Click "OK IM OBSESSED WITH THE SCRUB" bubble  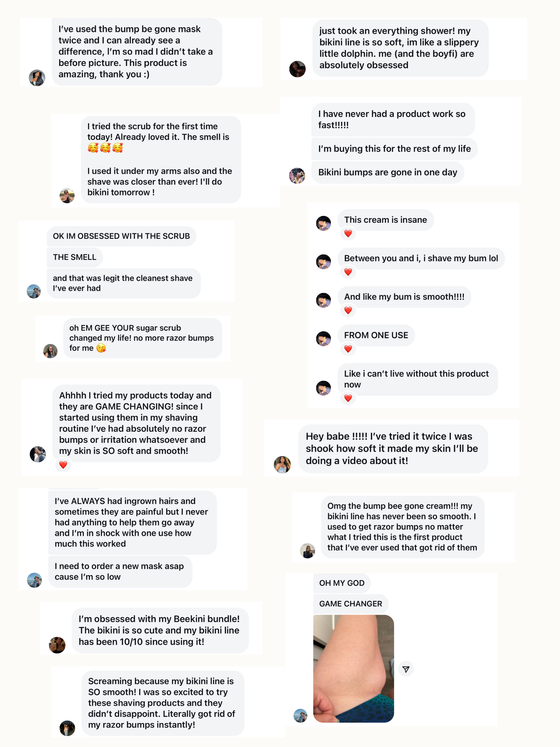point(121,236)
